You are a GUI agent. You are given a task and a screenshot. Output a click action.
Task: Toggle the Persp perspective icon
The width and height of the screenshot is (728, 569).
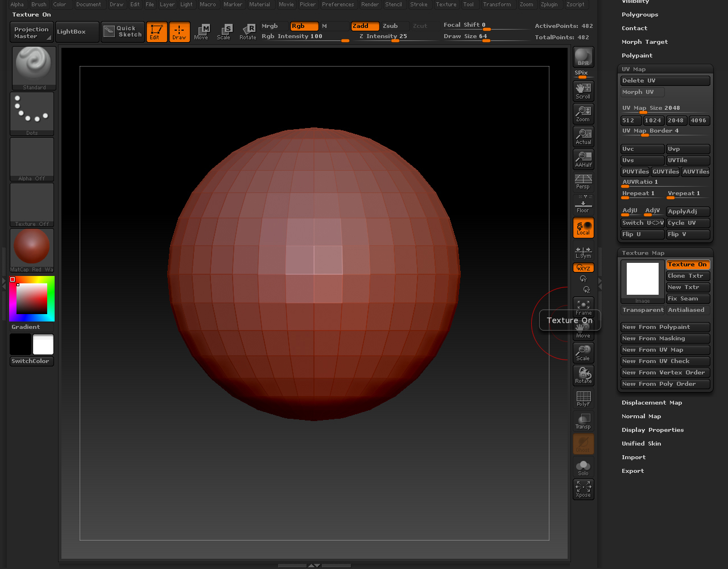pos(583,182)
